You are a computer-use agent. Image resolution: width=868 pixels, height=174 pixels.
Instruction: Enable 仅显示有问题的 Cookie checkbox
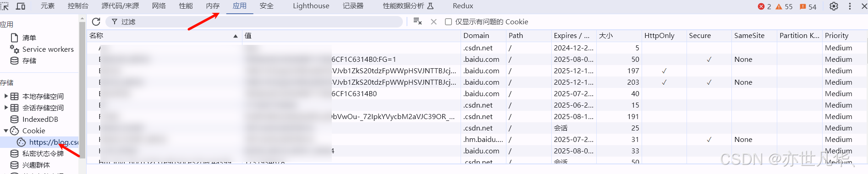pyautogui.click(x=449, y=22)
